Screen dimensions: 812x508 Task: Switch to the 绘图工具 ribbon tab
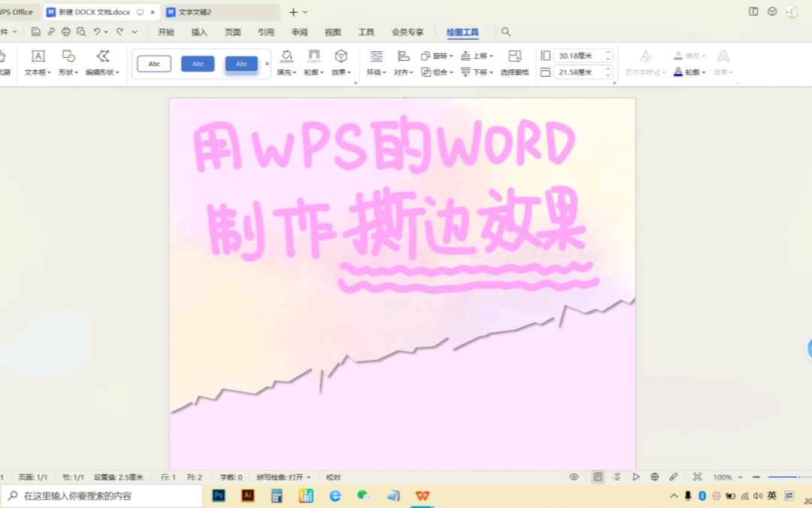(x=462, y=32)
